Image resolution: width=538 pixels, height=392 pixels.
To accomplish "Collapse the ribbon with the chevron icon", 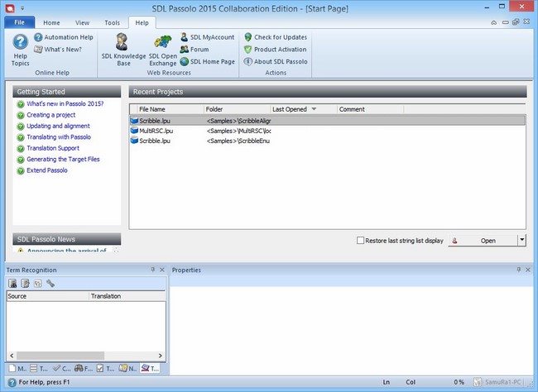I will point(494,22).
